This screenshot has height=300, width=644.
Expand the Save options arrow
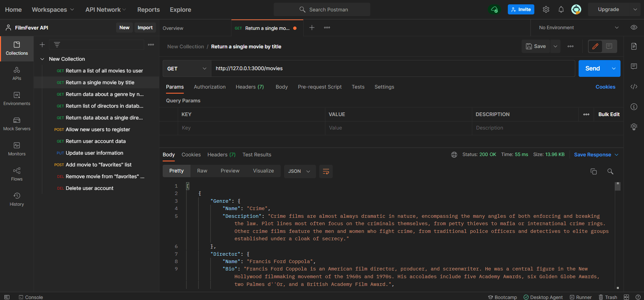pyautogui.click(x=555, y=46)
